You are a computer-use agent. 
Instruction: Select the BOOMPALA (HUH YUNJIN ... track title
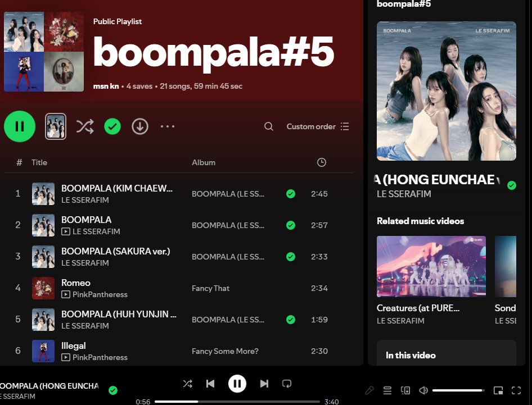[119, 314]
